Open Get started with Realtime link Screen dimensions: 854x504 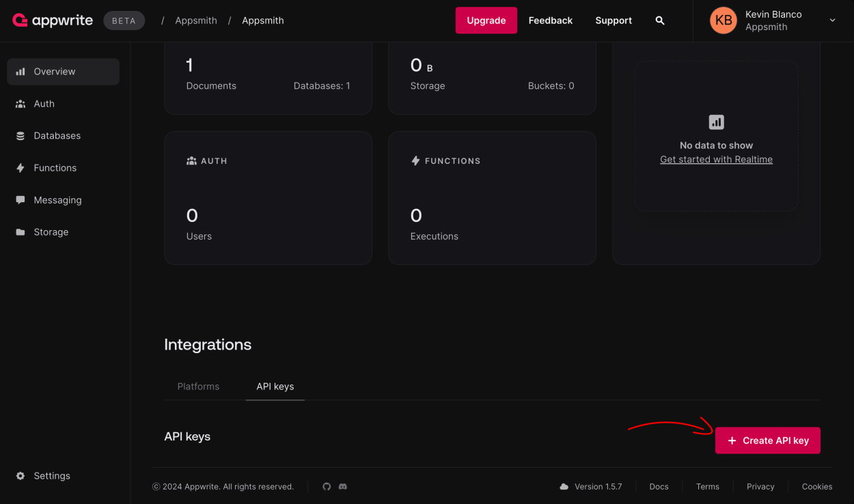coord(716,160)
